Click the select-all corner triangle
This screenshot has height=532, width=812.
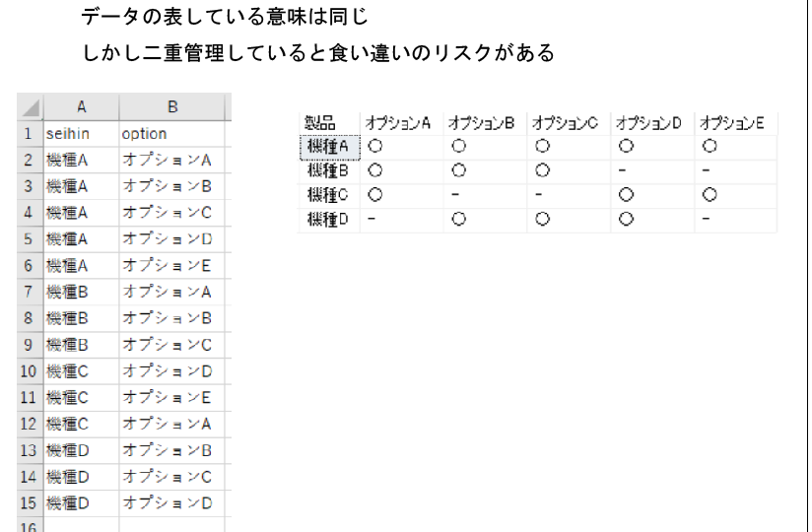click(30, 107)
